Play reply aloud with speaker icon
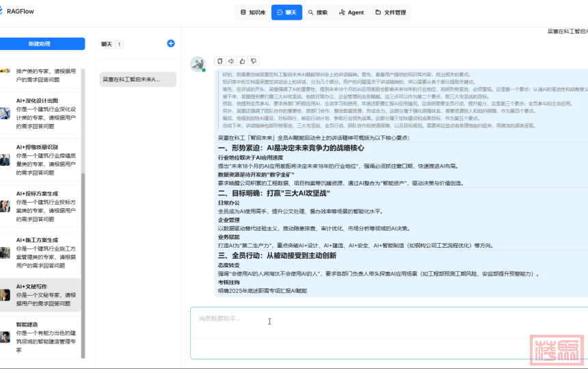The image size is (588, 369). pos(230,61)
